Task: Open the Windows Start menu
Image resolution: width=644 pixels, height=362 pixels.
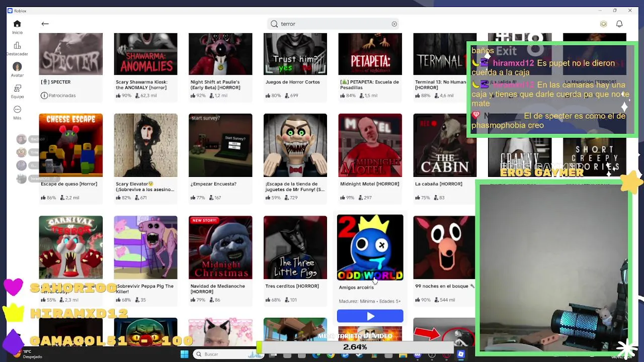Action: 184,354
